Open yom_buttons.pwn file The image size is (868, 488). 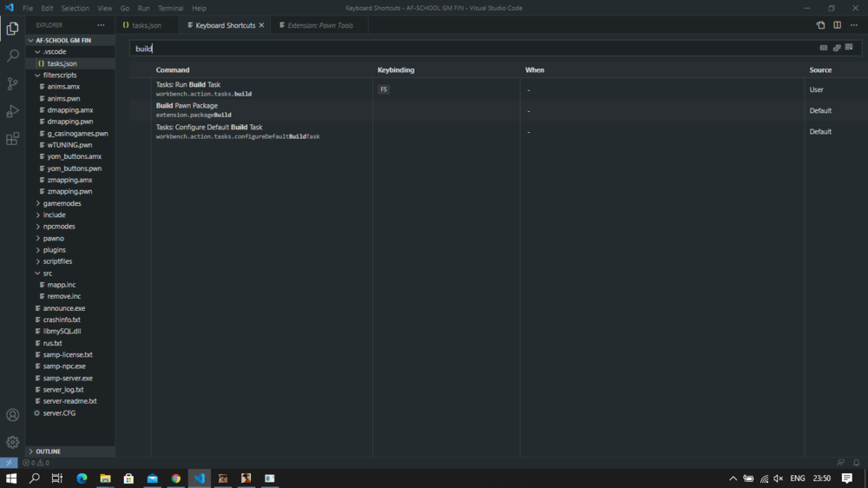[70, 168]
